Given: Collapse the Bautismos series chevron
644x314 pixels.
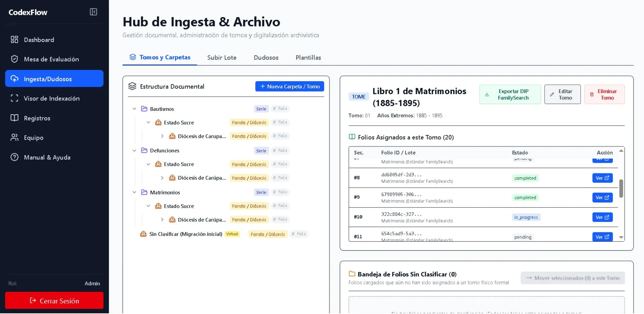Looking at the screenshot, I should tap(134, 109).
